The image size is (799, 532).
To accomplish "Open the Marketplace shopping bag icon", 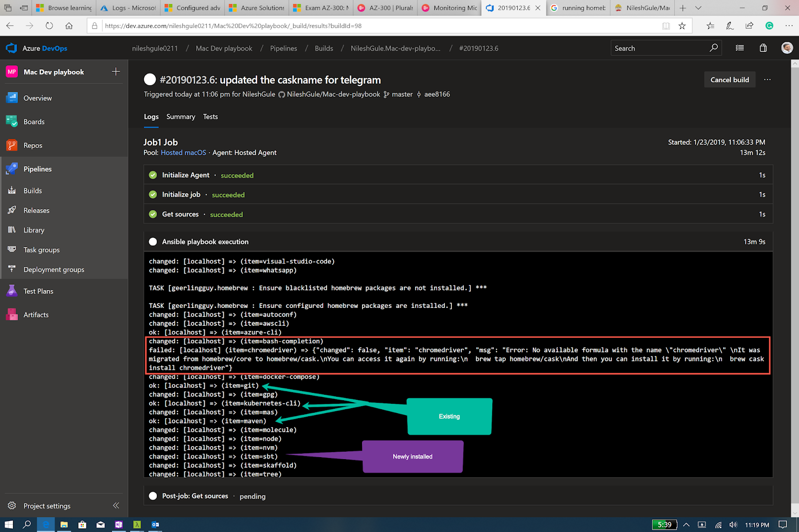I will (x=763, y=48).
